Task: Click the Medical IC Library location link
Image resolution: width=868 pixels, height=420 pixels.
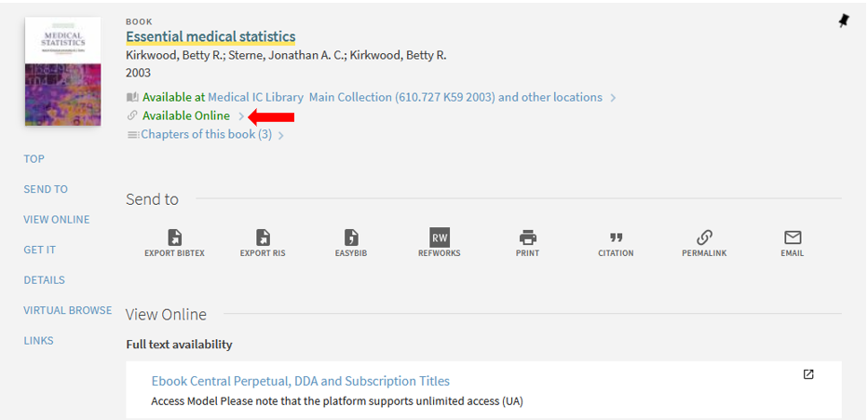Action: pyautogui.click(x=256, y=98)
